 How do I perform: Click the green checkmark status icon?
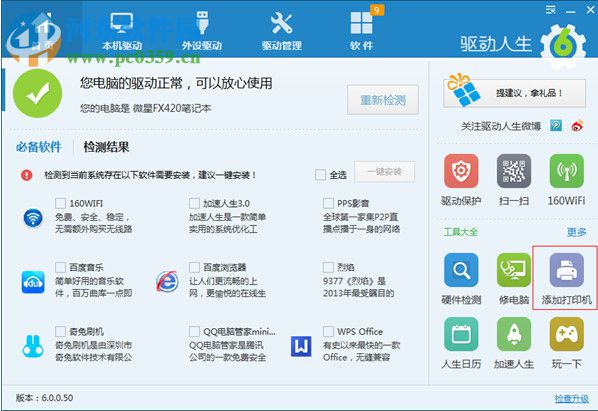click(x=37, y=93)
